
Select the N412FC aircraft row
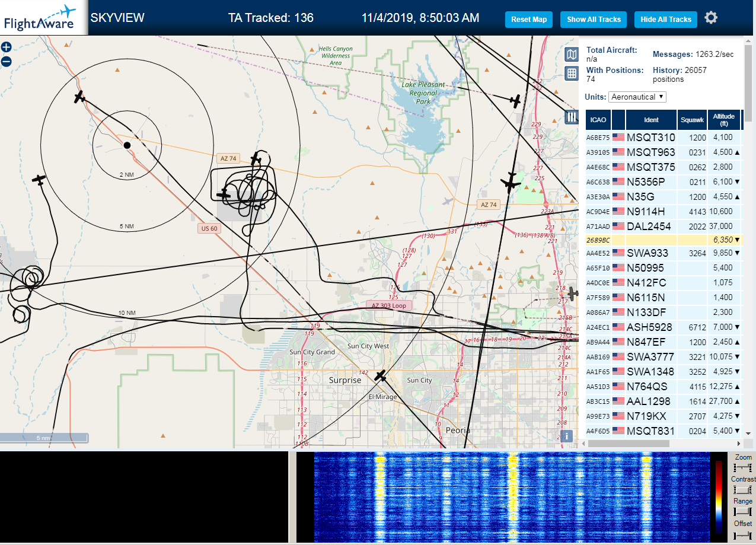click(x=664, y=282)
